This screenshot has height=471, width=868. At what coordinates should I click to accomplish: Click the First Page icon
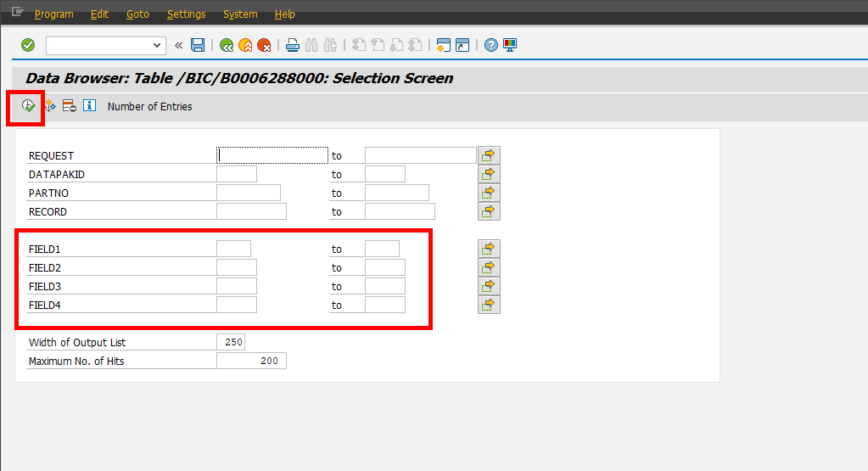[x=359, y=45]
